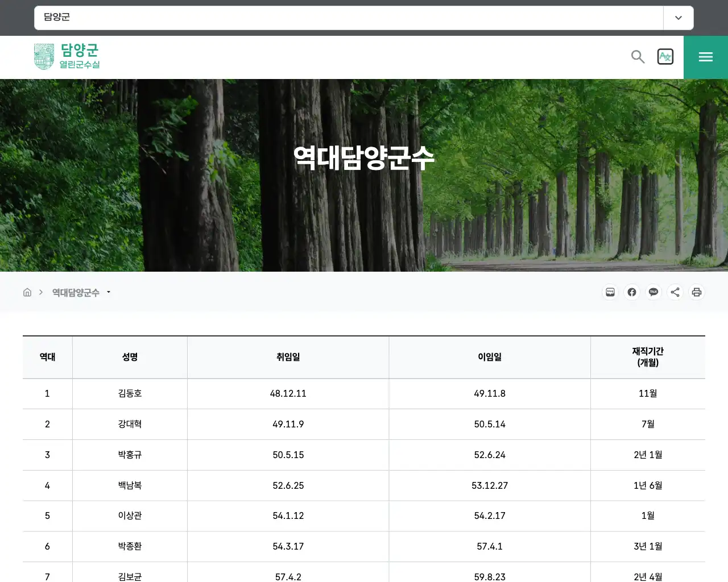Click the 재직기간 column header
Image resolution: width=728 pixels, height=582 pixels.
[x=648, y=357]
